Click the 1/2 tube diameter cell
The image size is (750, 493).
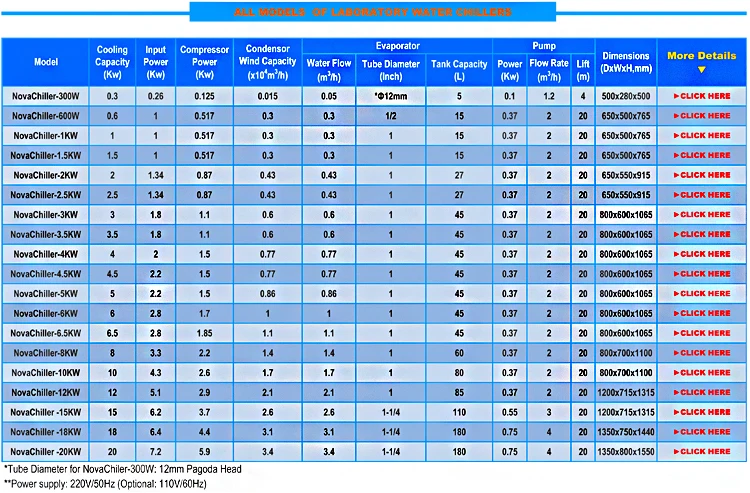pyautogui.click(x=391, y=116)
